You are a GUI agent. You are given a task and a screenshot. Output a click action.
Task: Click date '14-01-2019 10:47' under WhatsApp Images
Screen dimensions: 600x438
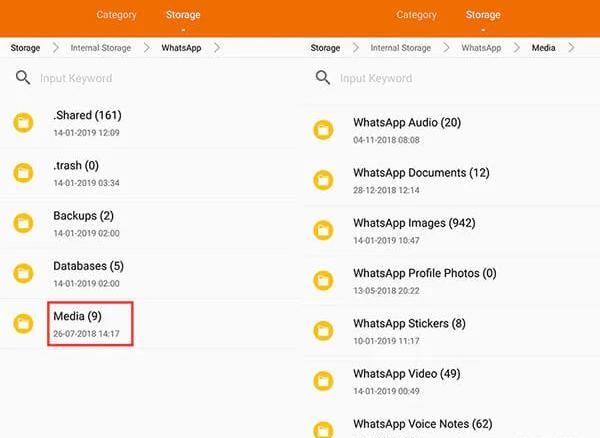click(x=386, y=241)
